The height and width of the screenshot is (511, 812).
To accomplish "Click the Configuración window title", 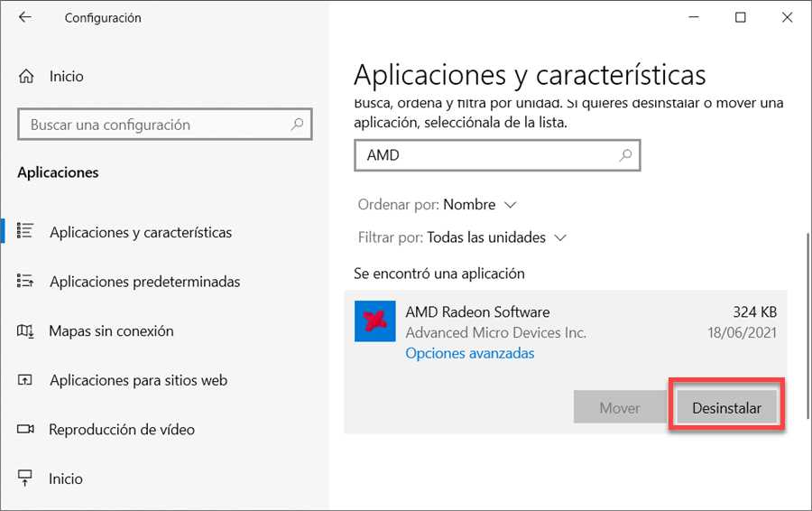I will click(x=103, y=18).
